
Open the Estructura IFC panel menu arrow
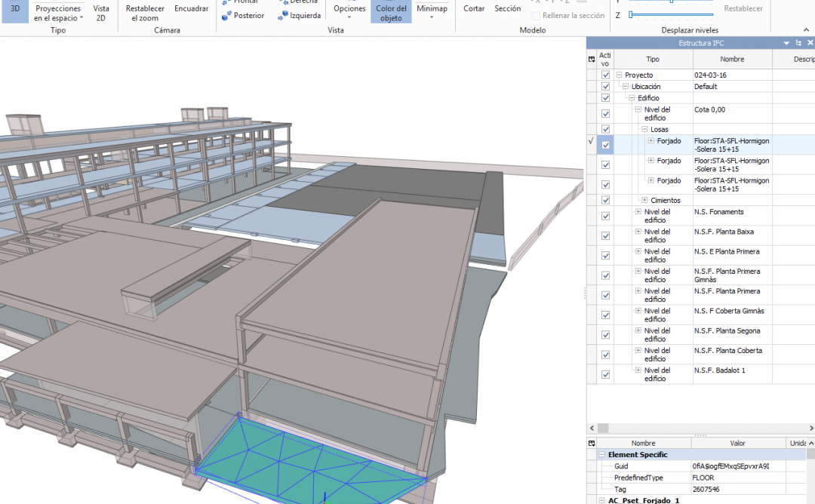(786, 43)
